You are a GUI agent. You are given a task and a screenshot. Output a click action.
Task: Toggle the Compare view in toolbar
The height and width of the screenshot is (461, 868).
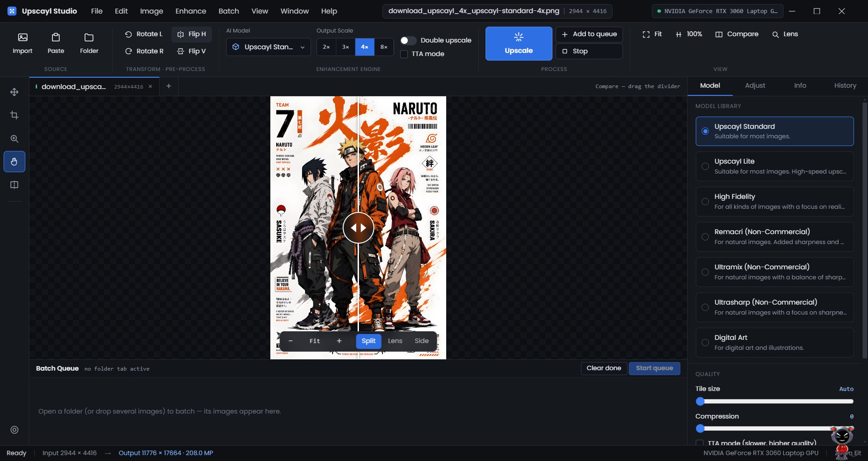pos(737,34)
